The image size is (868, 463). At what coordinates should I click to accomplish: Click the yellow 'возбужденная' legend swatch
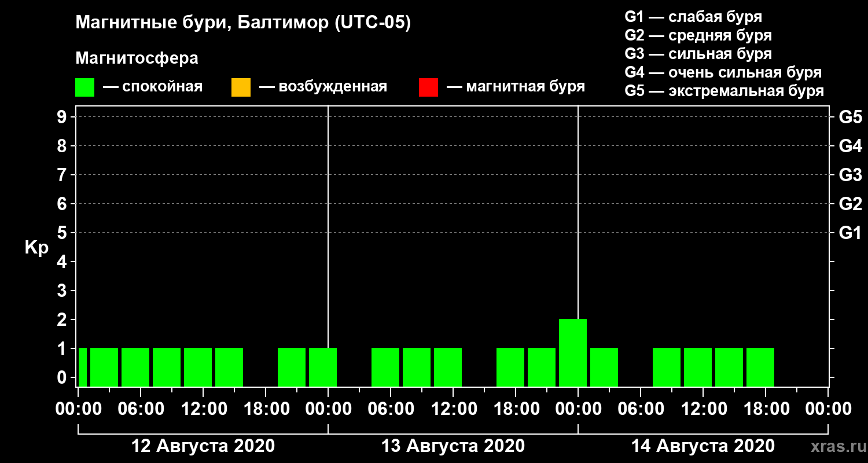pos(241,87)
